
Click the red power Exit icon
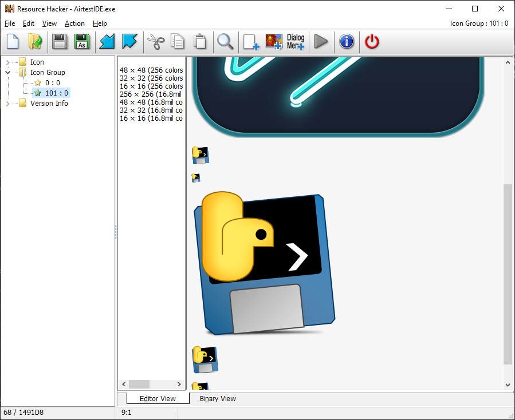(372, 42)
